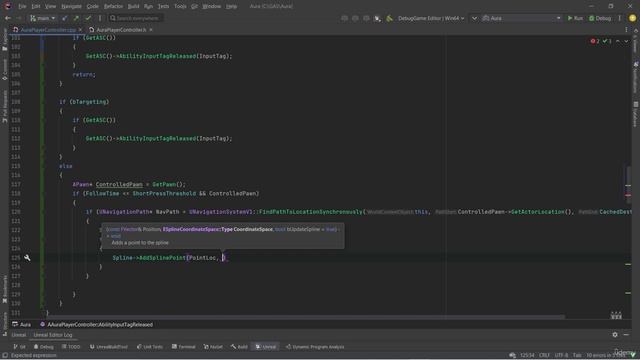Open the Unit Tests tool window
The height and width of the screenshot is (360, 640).
pyautogui.click(x=150, y=347)
